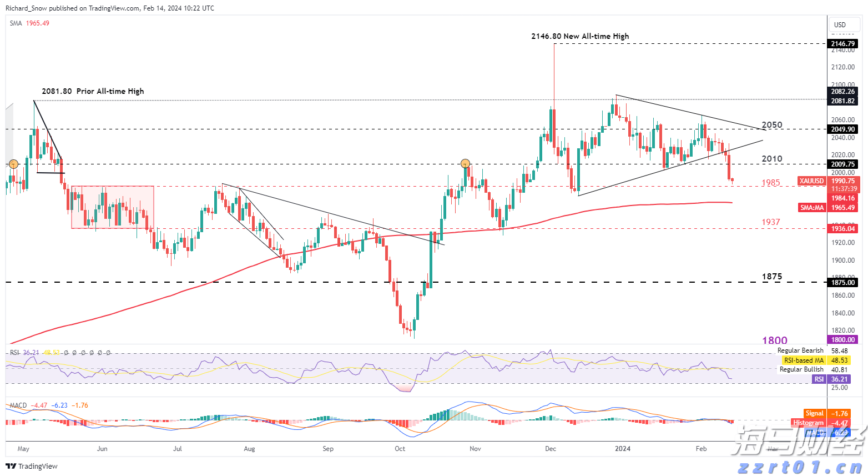868x476 pixels.
Task: Click the 2146.80 New All-time High annotation
Action: pos(580,36)
